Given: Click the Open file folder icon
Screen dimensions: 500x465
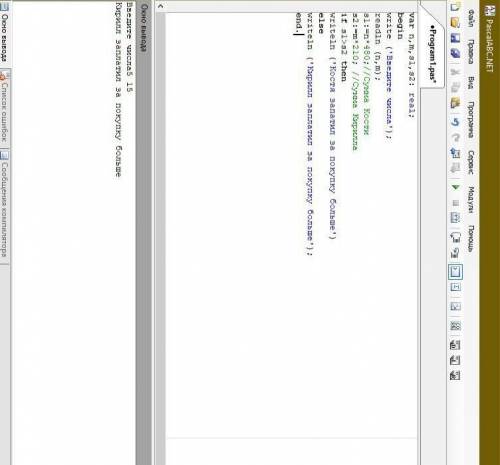Looking at the screenshot, I should click(x=455, y=22).
